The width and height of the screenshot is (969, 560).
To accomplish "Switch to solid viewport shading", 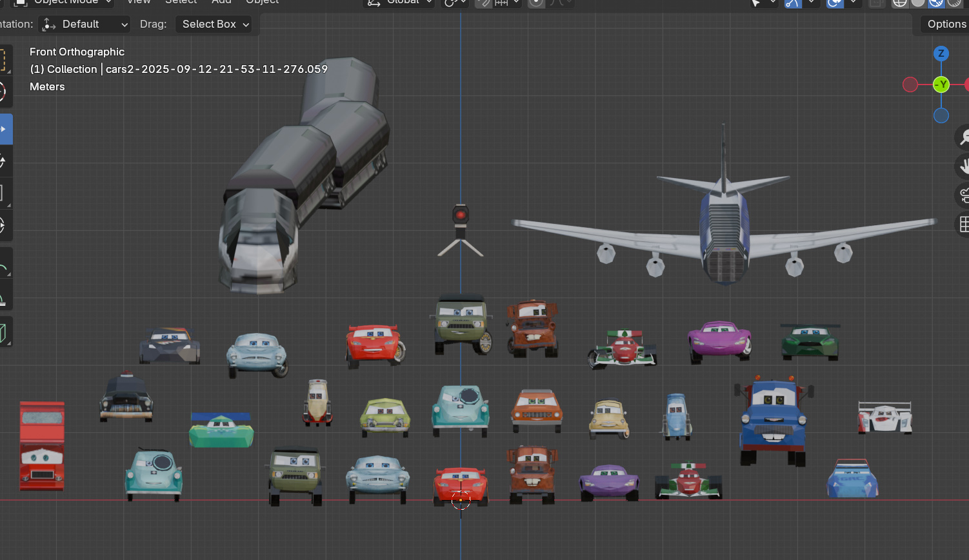I will [x=918, y=3].
